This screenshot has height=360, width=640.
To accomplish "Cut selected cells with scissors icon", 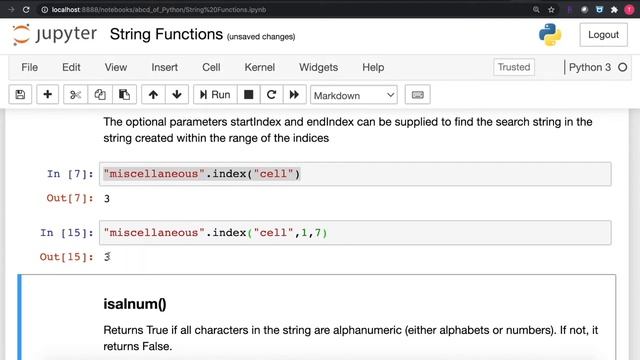I will [x=76, y=95].
